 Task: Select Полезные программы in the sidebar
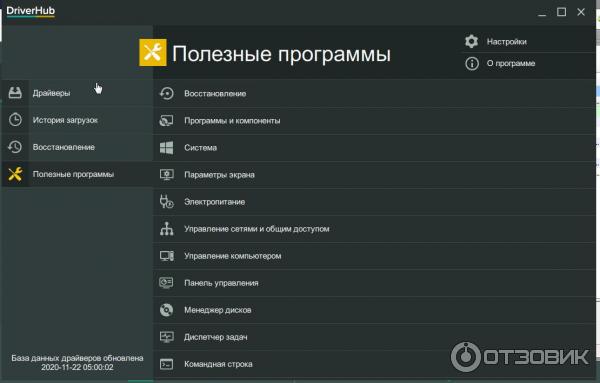[x=77, y=174]
